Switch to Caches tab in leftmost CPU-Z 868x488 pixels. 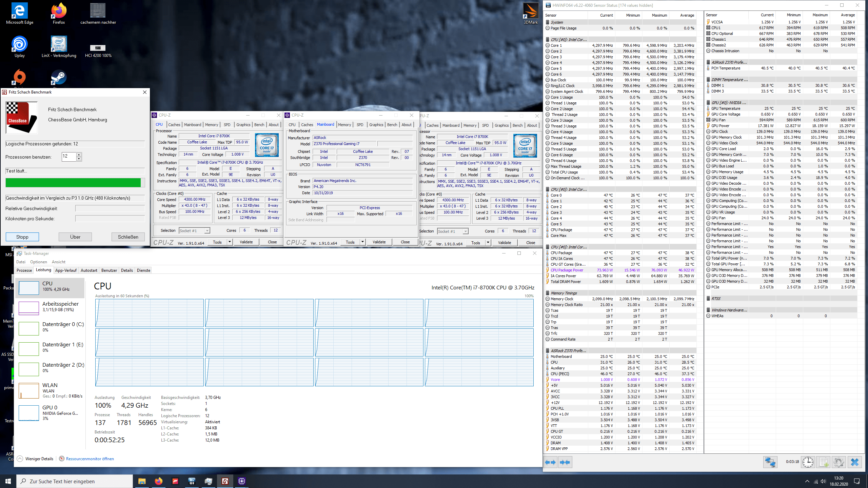pos(174,125)
